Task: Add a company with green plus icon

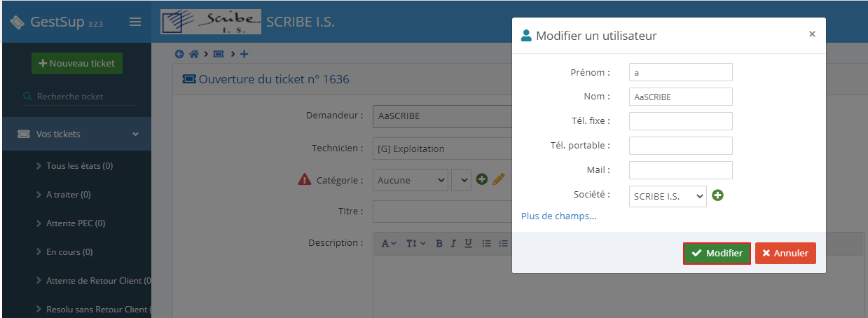Action: click(x=717, y=195)
